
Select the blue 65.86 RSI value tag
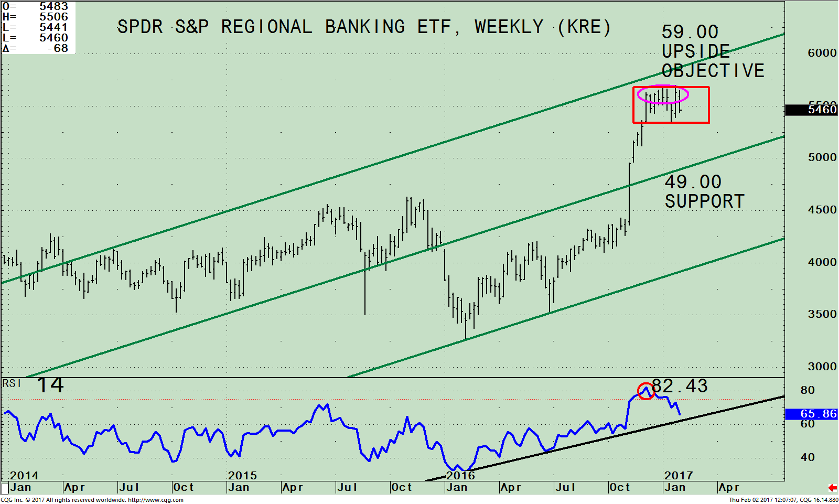click(x=811, y=414)
